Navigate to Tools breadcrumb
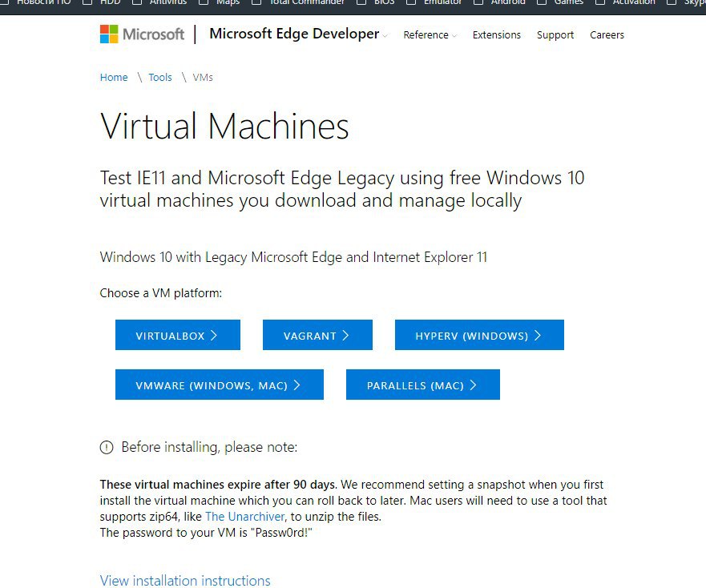This screenshot has width=706, height=588. (x=159, y=78)
